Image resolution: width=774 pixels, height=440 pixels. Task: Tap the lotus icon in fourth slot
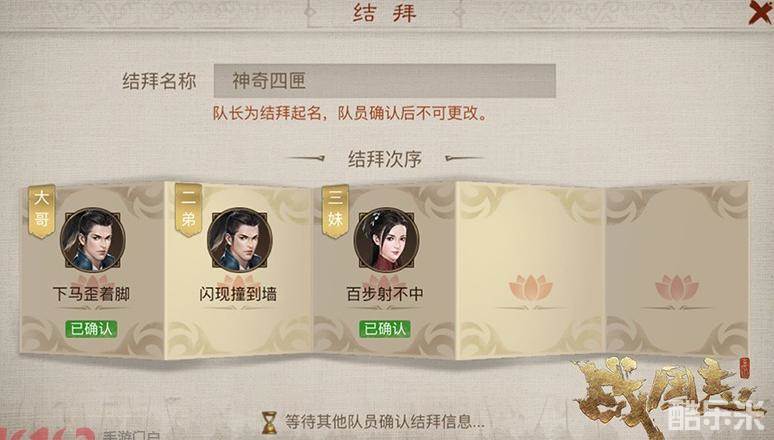531,287
